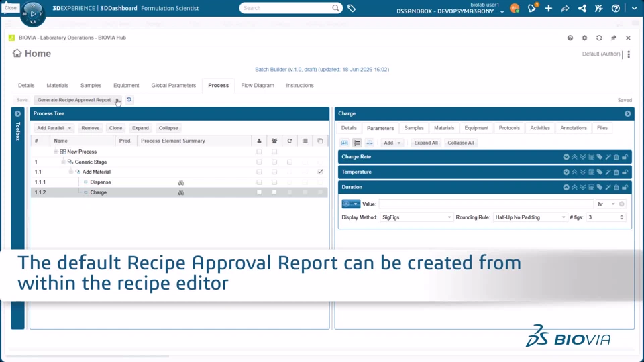Tick first checkbox in New Process row
The image size is (644, 362).
coord(259,152)
